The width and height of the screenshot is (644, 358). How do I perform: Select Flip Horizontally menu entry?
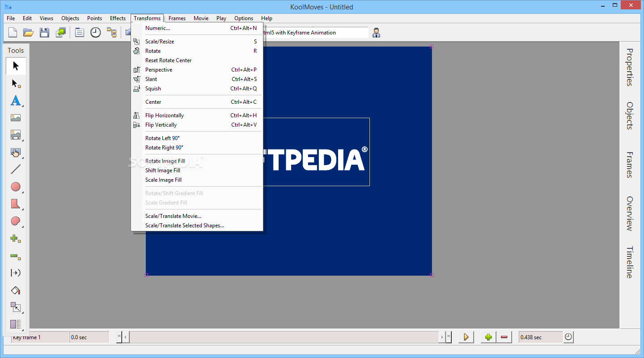point(197,115)
